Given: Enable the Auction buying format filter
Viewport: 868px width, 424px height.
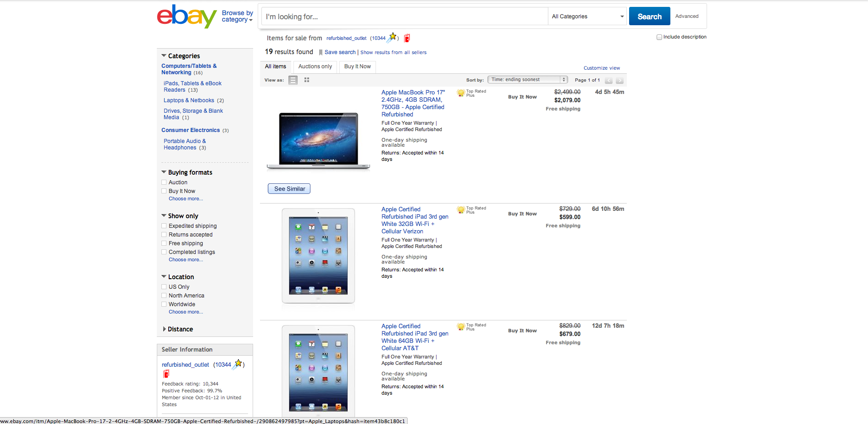Looking at the screenshot, I should pyautogui.click(x=164, y=182).
